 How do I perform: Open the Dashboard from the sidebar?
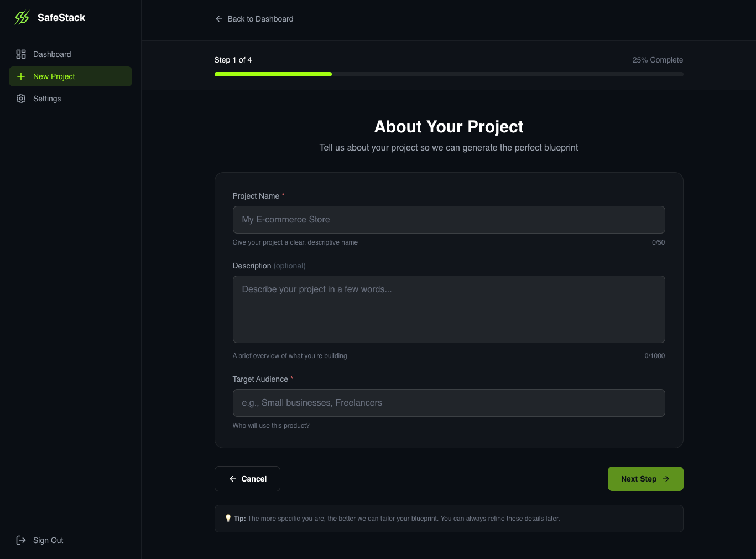click(52, 54)
